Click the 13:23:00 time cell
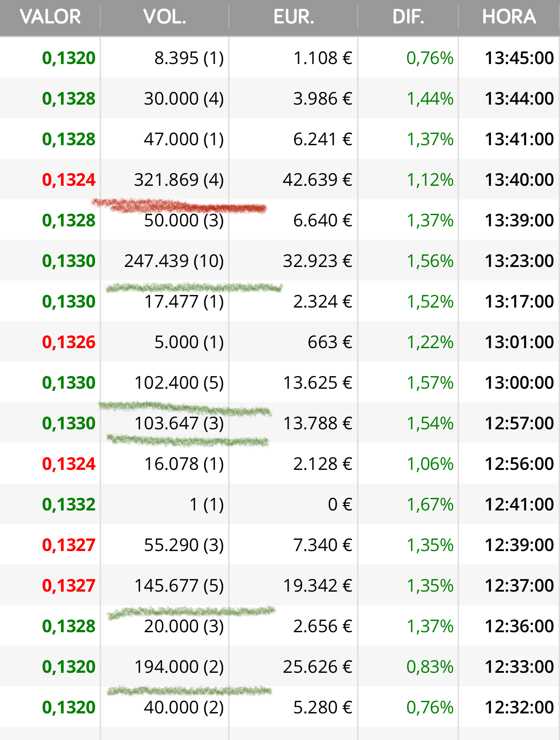 pyautogui.click(x=519, y=261)
